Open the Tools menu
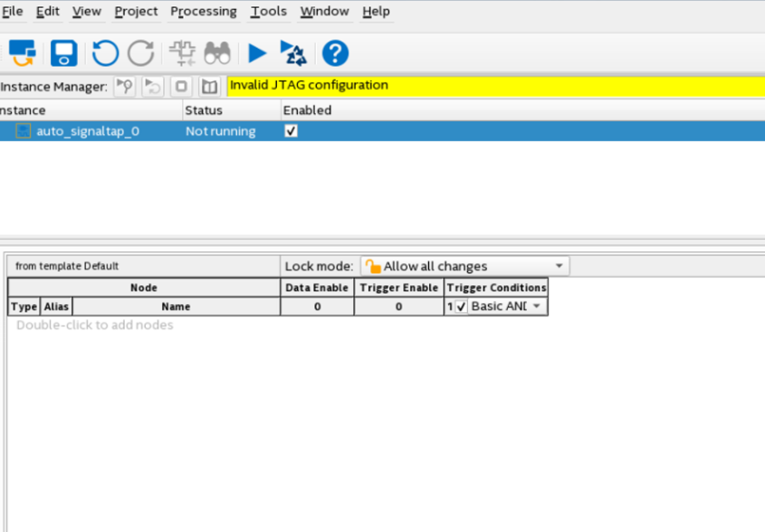The width and height of the screenshot is (765, 532). click(x=268, y=12)
